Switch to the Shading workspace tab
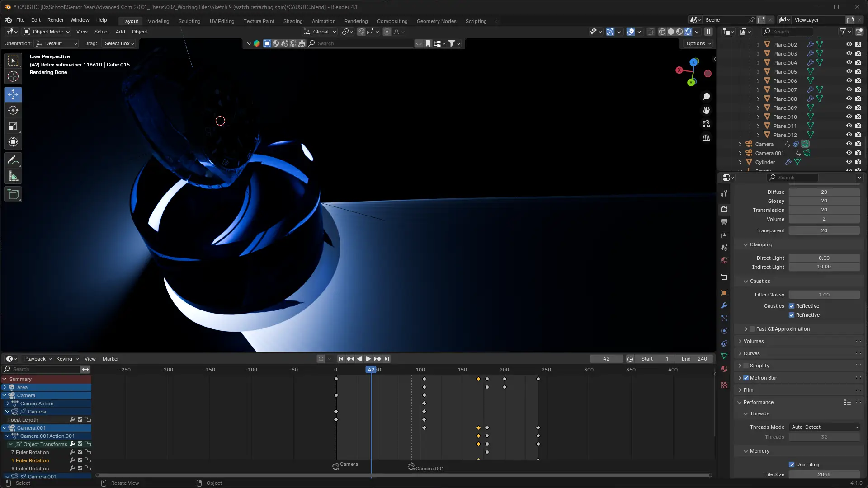This screenshot has height=488, width=868. click(292, 21)
